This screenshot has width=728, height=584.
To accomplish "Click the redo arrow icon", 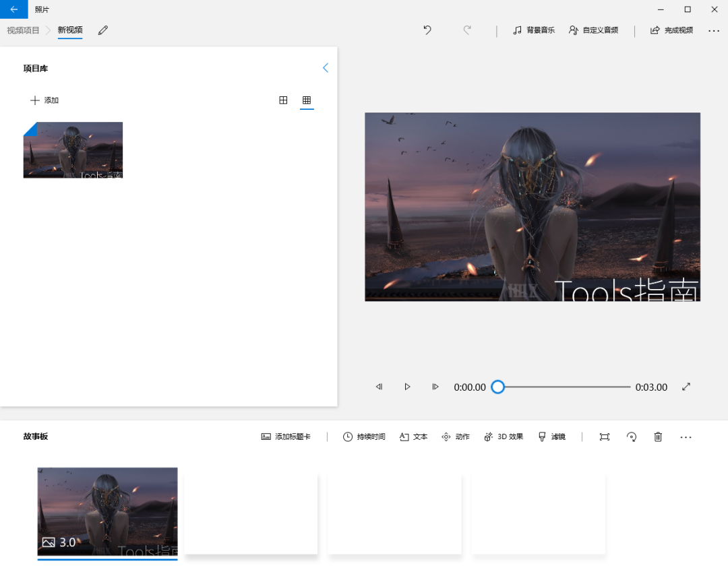I will (x=467, y=30).
